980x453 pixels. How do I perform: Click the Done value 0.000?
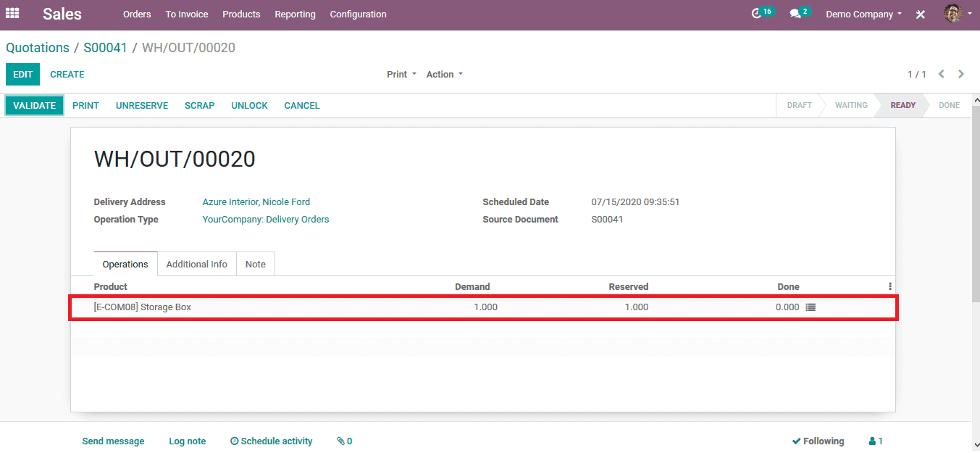click(x=787, y=307)
